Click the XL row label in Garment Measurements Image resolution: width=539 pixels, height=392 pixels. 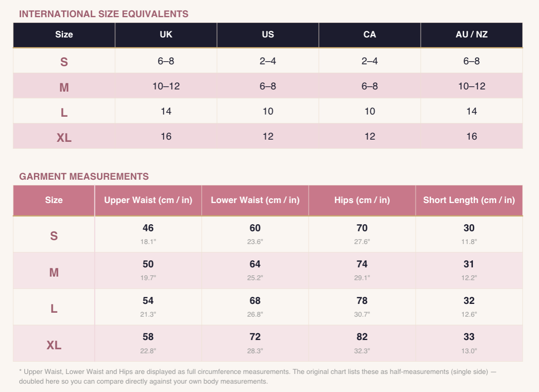[54, 345]
